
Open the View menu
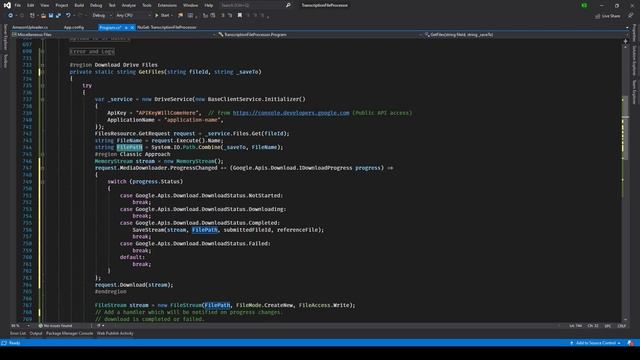(x=44, y=5)
